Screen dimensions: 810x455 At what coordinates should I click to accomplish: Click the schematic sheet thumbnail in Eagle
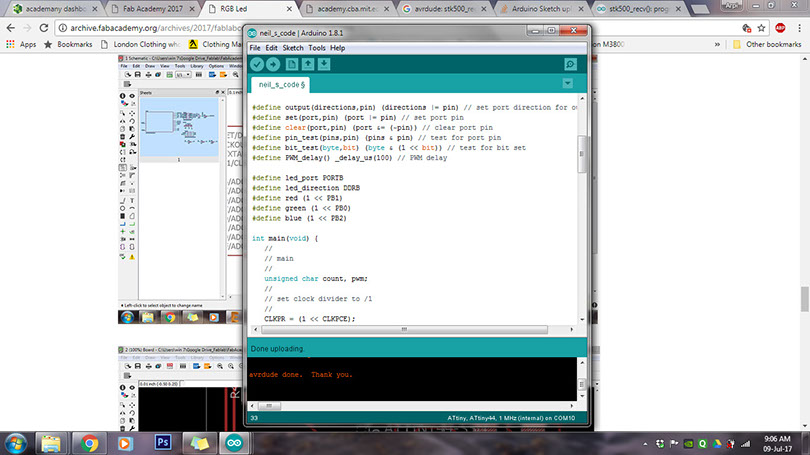(x=179, y=127)
